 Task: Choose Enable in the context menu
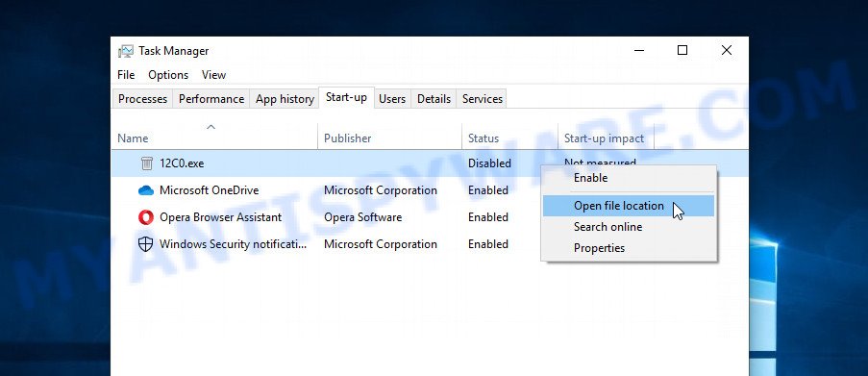coord(629,178)
